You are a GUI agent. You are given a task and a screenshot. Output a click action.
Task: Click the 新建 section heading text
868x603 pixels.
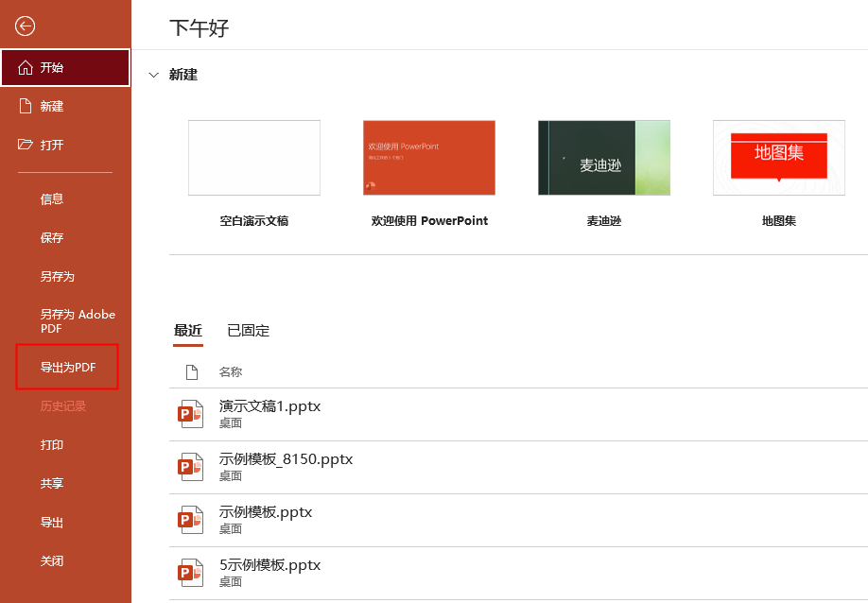pos(183,75)
